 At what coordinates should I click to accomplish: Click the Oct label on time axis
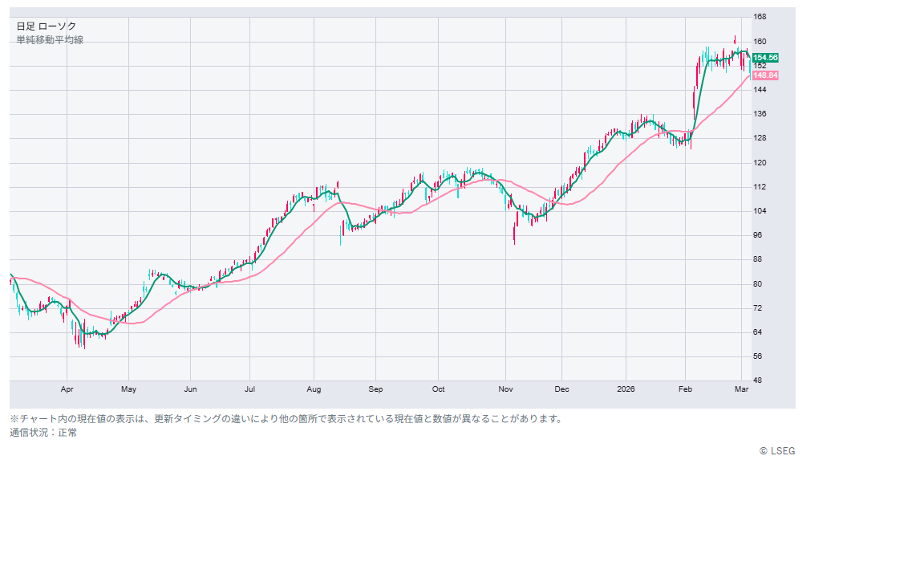[x=438, y=389]
